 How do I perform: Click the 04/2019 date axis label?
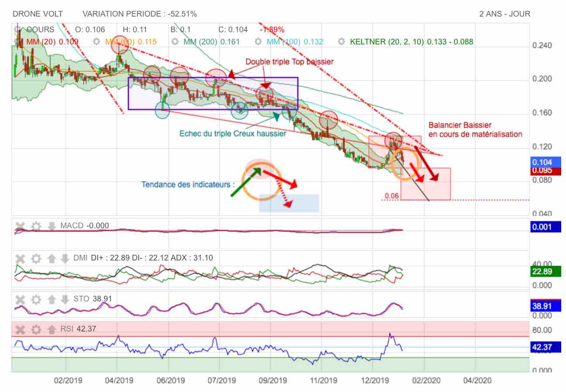119,380
